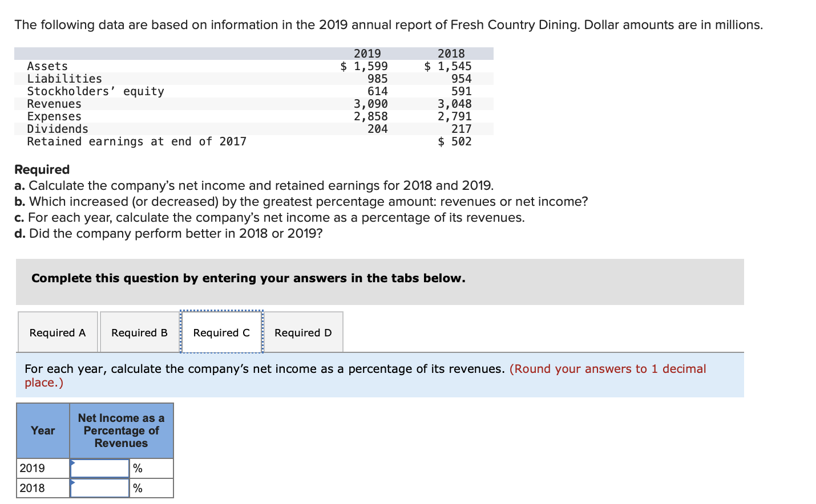Select the Assets row in the data table
The width and height of the screenshot is (816, 504).
(x=47, y=66)
